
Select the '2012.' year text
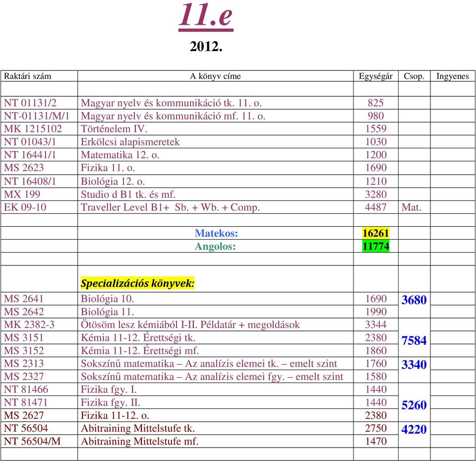[x=206, y=47]
